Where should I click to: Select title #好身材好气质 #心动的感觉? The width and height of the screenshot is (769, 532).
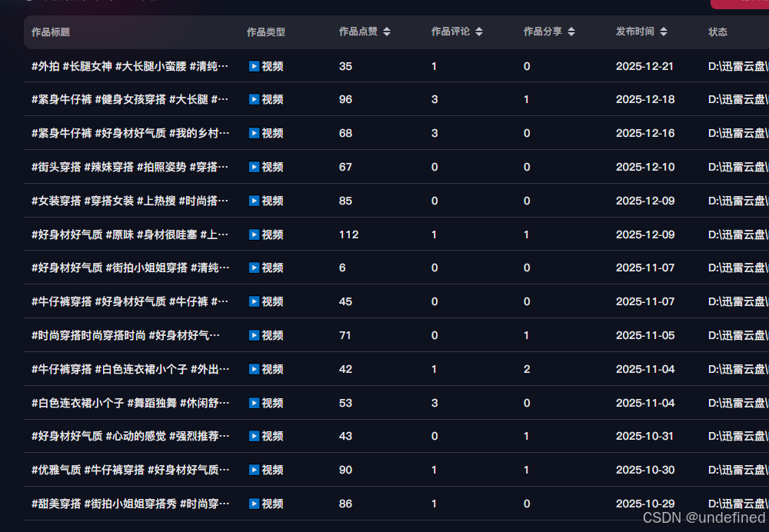coord(131,436)
